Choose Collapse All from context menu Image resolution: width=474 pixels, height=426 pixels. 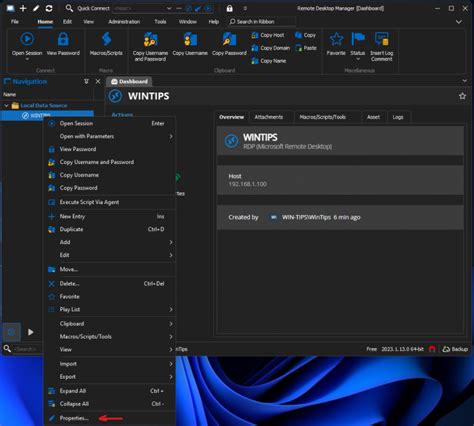point(109,404)
